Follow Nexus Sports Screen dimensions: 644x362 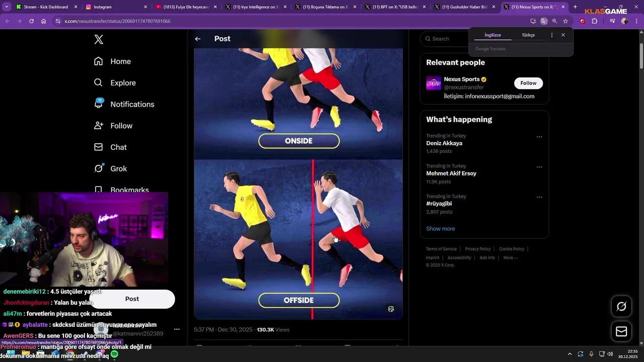pyautogui.click(x=528, y=83)
